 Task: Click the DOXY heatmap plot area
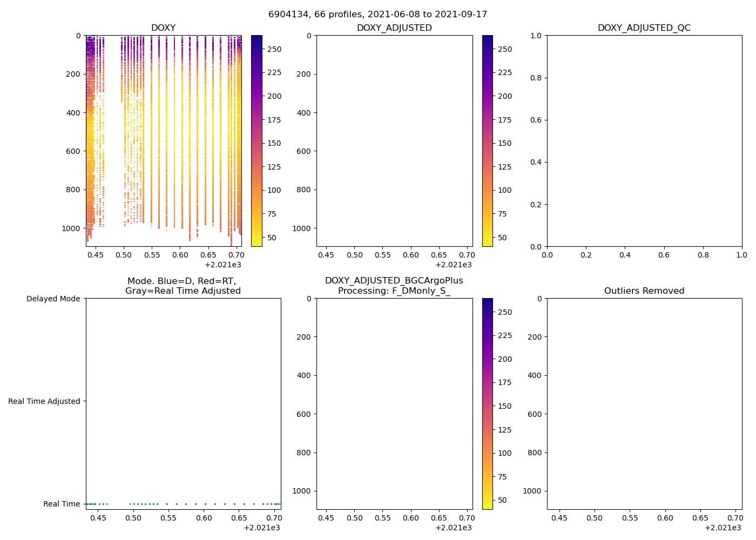click(164, 140)
